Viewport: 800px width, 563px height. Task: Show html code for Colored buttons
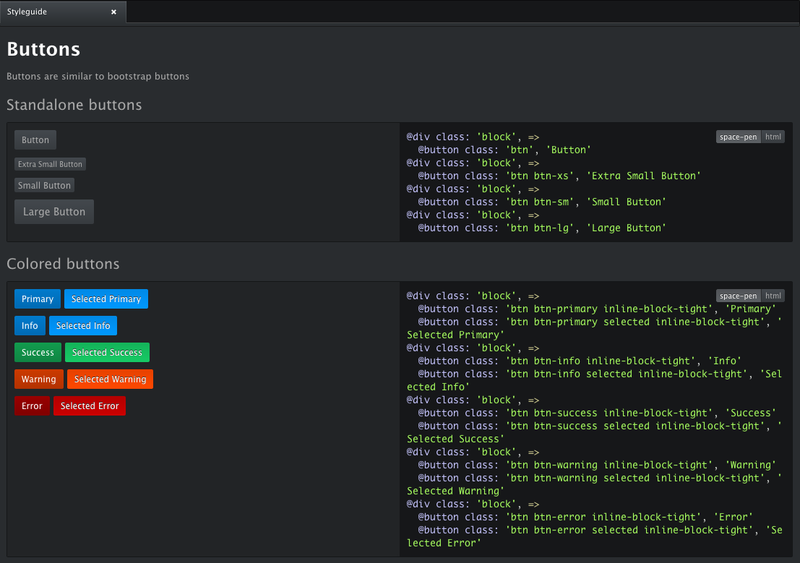[773, 296]
